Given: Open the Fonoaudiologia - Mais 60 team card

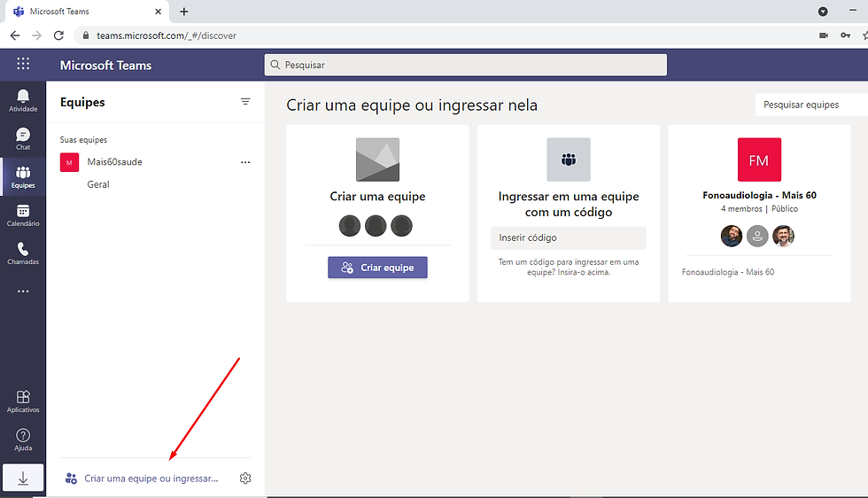Looking at the screenshot, I should pos(759,214).
